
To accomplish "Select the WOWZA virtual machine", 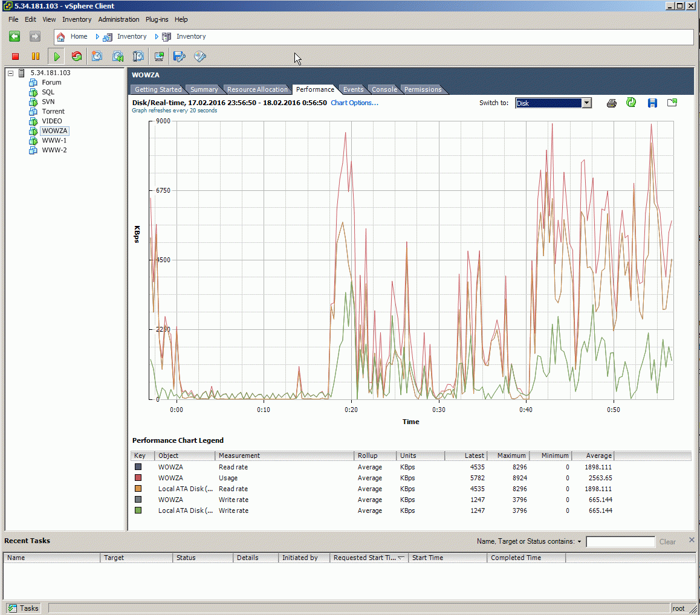I will tap(54, 130).
